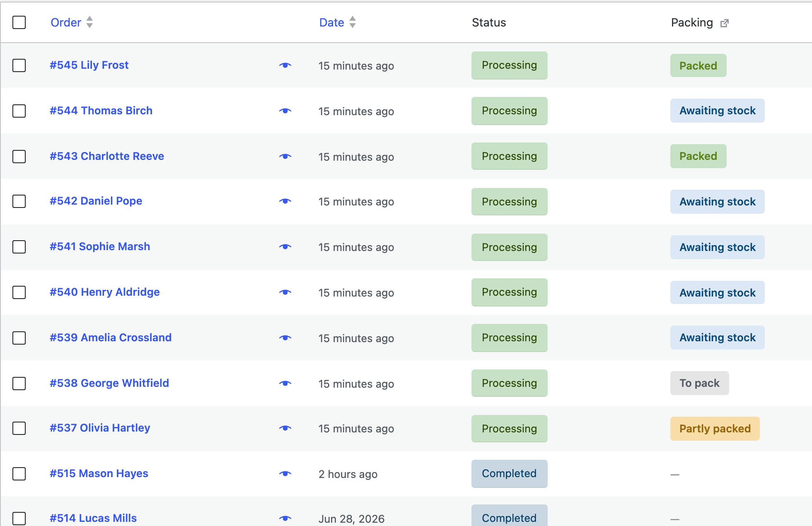The image size is (812, 526).
Task: Open order #541 Sophie Marsh
Action: click(x=100, y=246)
